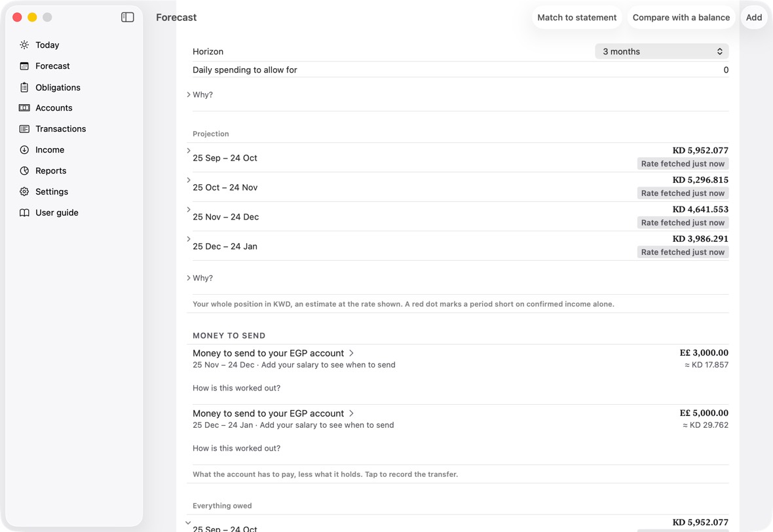Viewport: 773px width, 532px height.
Task: Collapse the Everything owed 25 Sep – 24 Oct row
Action: pyautogui.click(x=188, y=523)
